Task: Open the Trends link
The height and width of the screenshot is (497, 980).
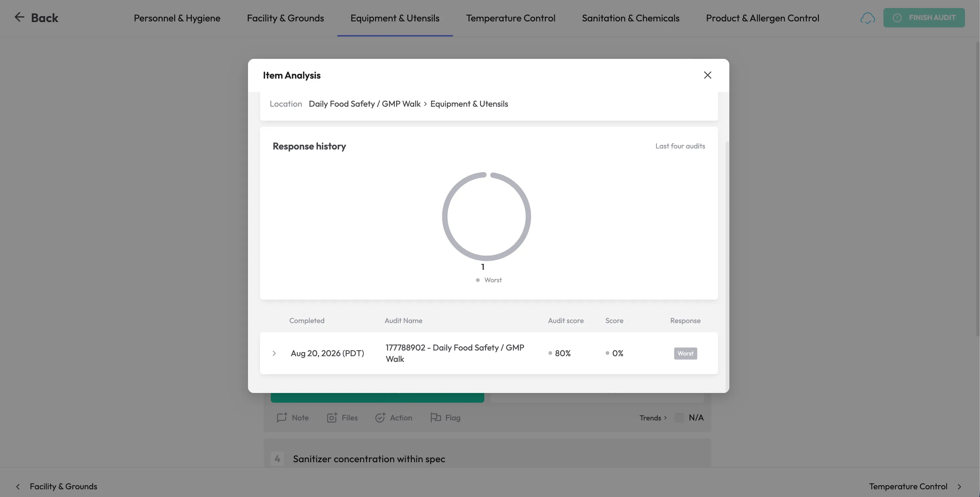Action: point(653,418)
